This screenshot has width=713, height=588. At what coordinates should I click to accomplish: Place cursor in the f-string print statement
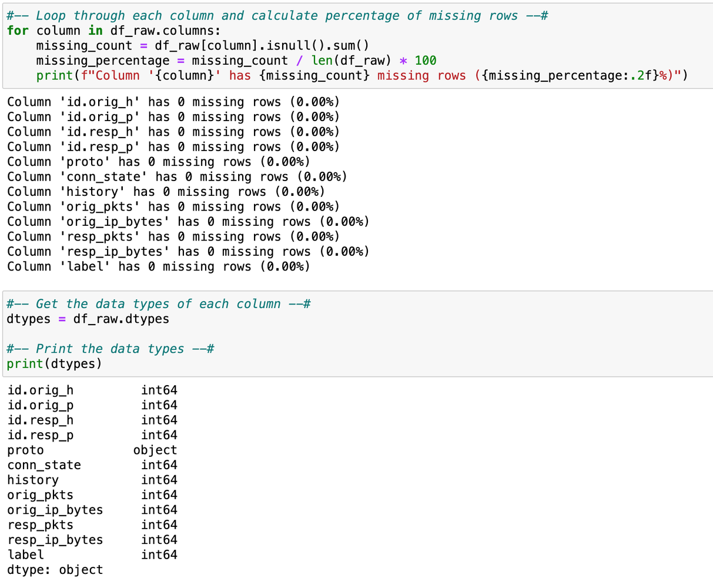point(361,76)
